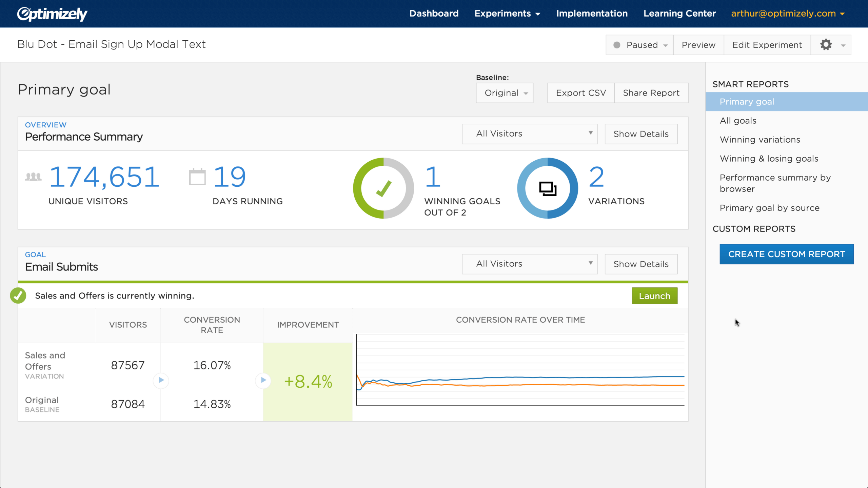
Task: Select the Winning variations report
Action: (x=760, y=139)
